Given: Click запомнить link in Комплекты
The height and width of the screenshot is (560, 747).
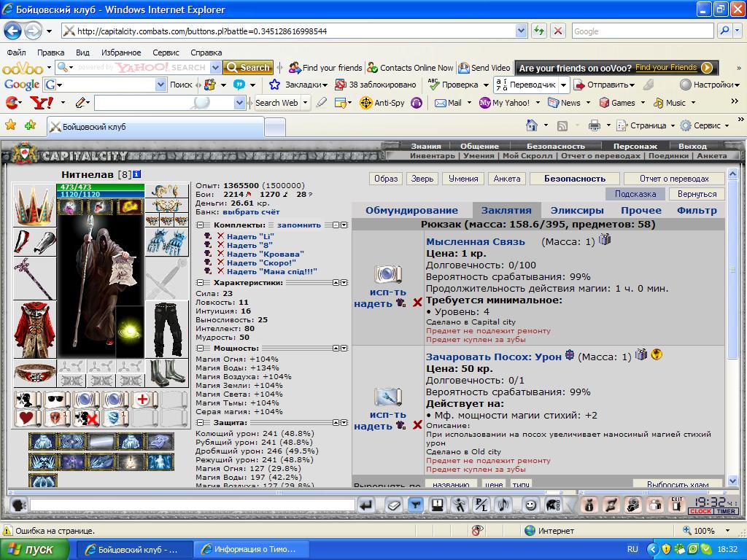Looking at the screenshot, I should (298, 225).
